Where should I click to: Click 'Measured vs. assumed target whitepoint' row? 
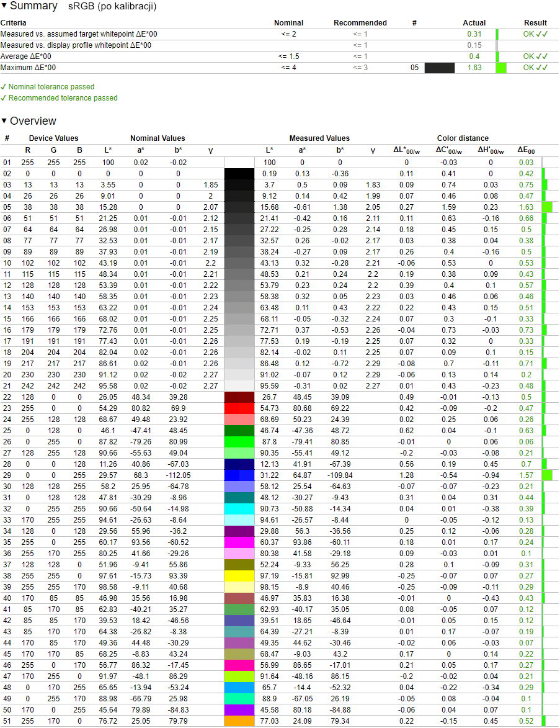pos(279,34)
